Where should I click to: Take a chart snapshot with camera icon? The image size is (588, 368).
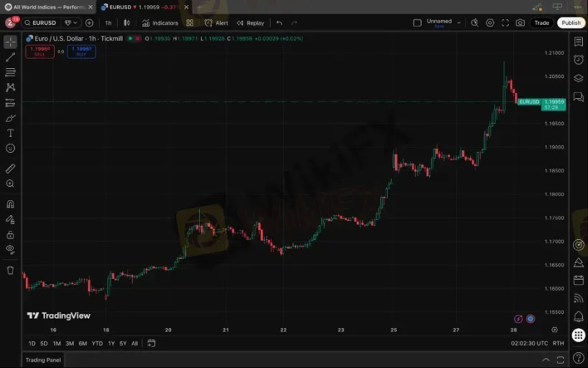click(x=520, y=23)
